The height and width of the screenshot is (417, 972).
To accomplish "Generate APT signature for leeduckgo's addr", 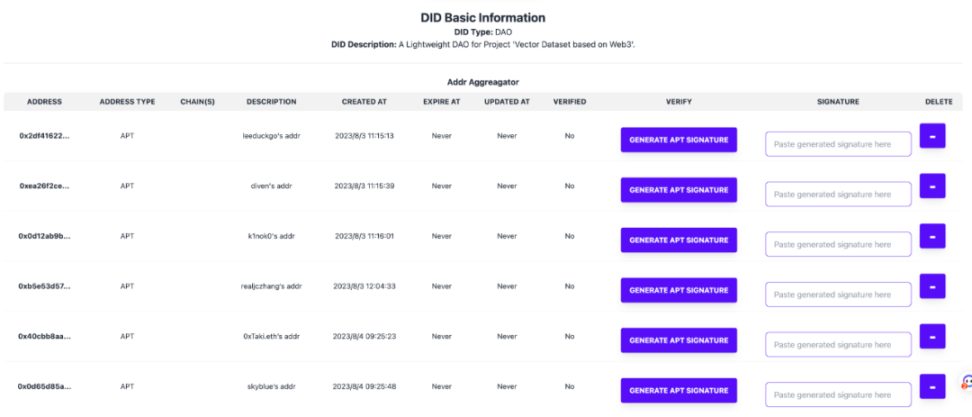I will [678, 139].
